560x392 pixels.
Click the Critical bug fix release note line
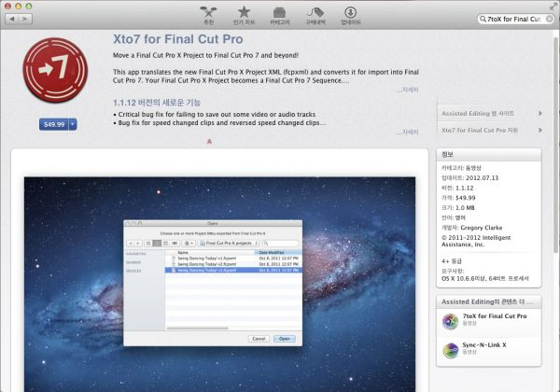tap(215, 114)
